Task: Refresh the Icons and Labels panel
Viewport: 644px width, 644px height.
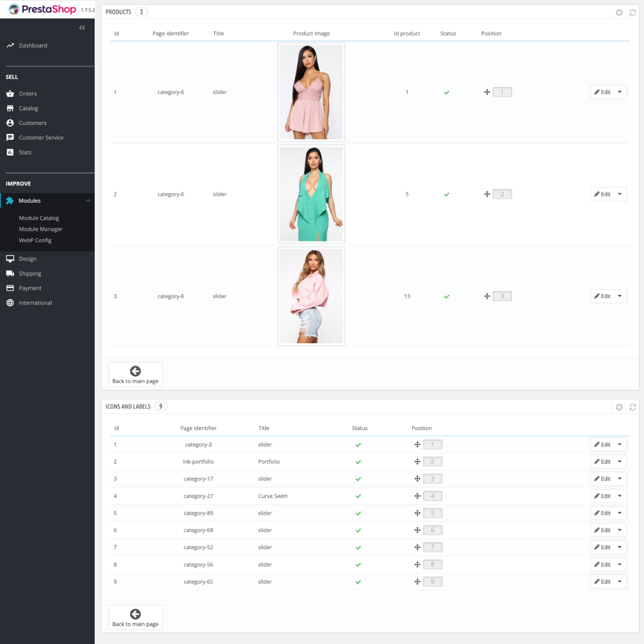Action: [x=632, y=406]
